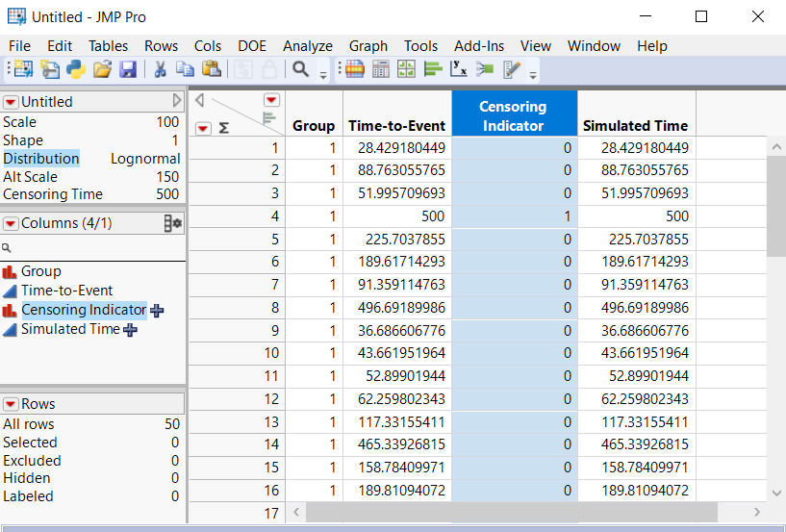Click the New Data Table icon

click(23, 68)
